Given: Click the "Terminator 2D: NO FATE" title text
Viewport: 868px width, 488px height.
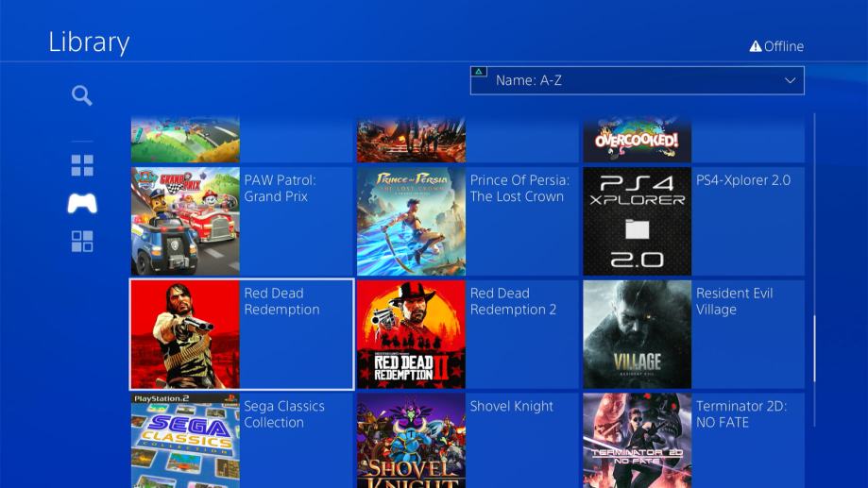Looking at the screenshot, I should click(x=741, y=414).
